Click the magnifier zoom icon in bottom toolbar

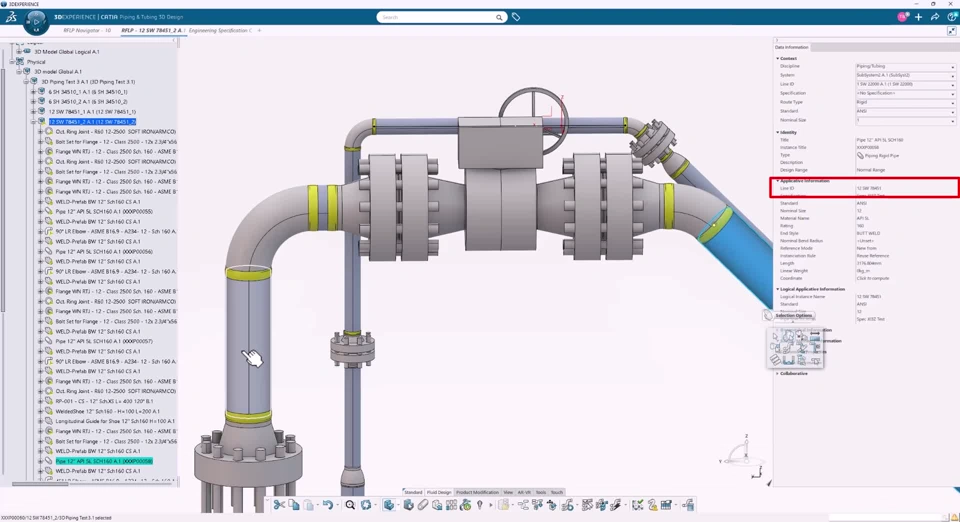350,505
